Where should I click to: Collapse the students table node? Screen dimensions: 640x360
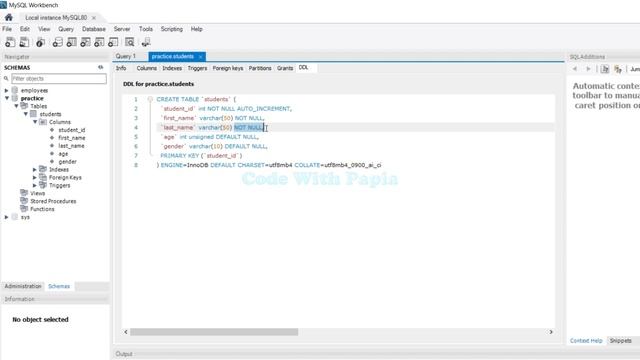click(x=26, y=114)
